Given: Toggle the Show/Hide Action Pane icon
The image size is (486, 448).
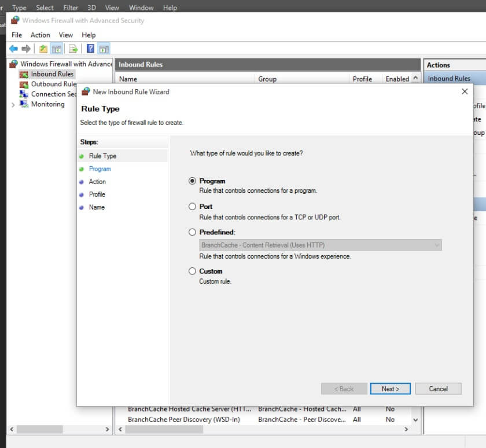Looking at the screenshot, I should point(104,49).
